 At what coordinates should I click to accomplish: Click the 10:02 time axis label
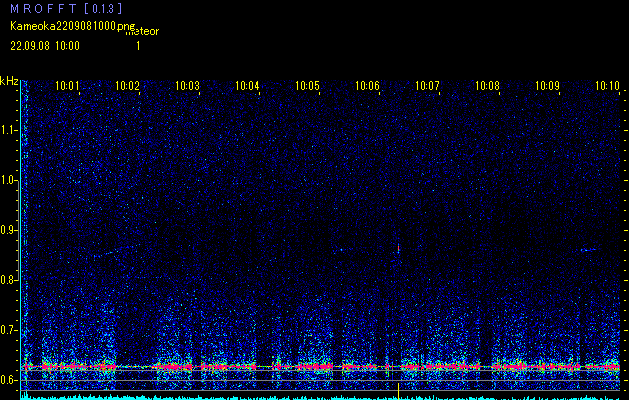coord(127,85)
